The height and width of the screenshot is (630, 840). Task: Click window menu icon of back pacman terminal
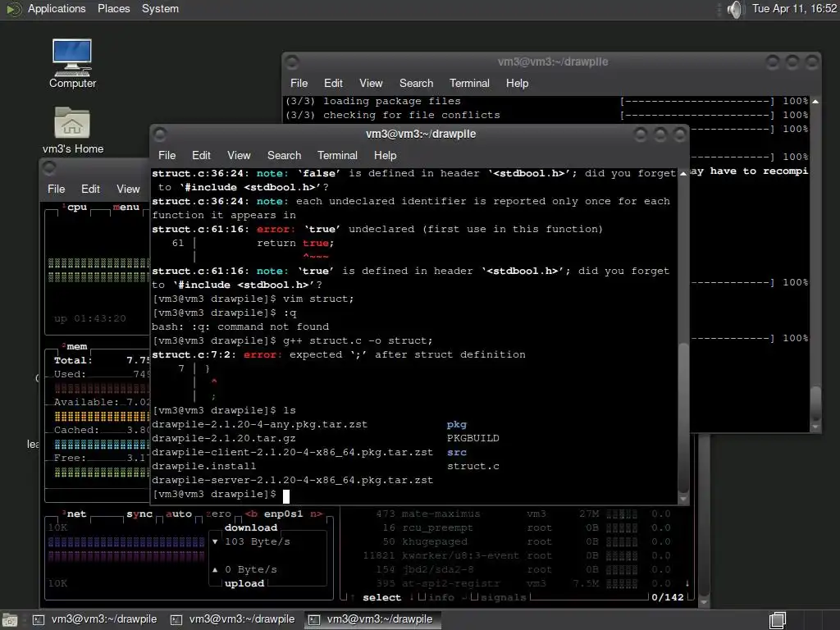292,62
